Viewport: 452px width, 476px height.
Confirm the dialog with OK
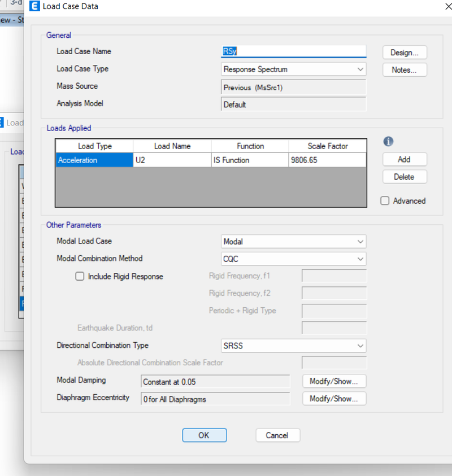click(205, 435)
